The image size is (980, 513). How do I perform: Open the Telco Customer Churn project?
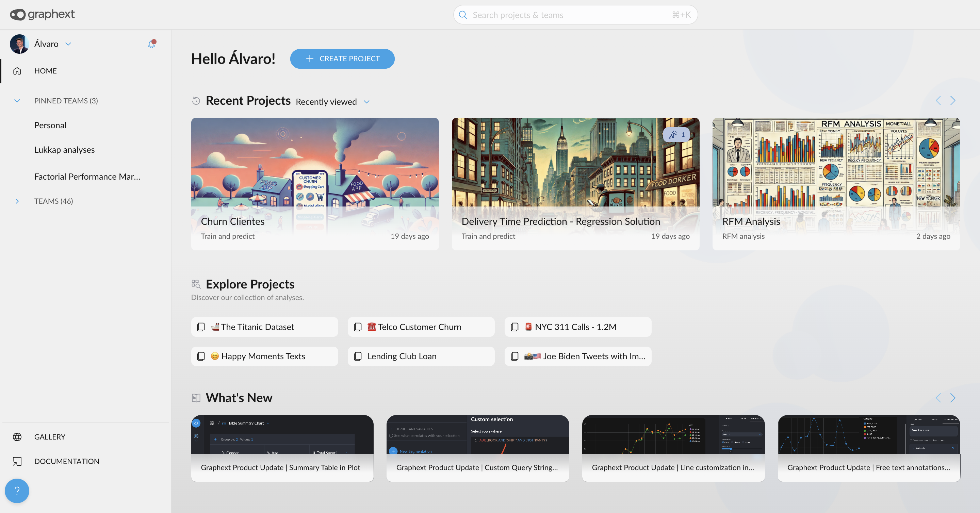420,327
